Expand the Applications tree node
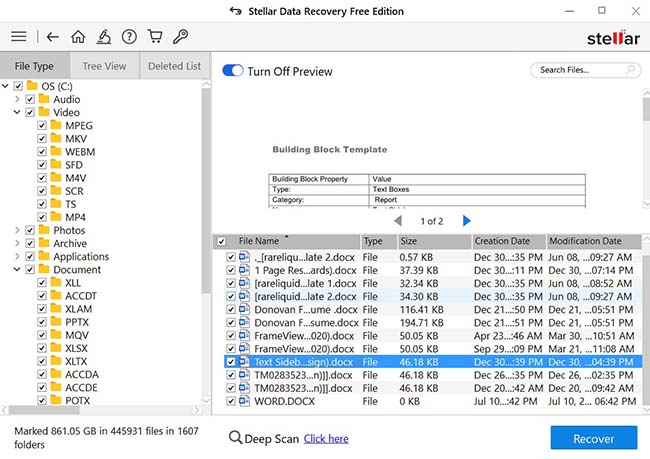 pos(17,256)
